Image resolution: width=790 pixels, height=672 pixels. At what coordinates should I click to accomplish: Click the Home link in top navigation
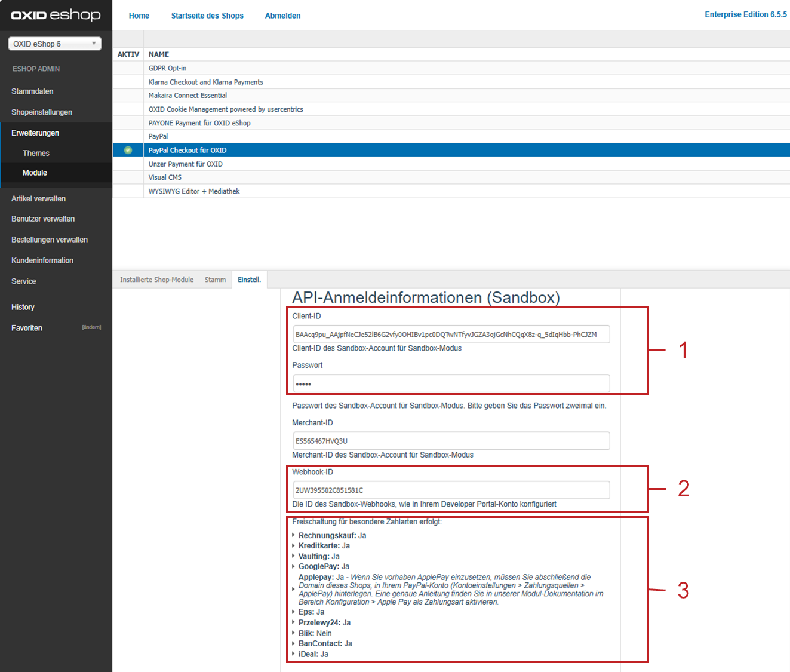click(139, 16)
